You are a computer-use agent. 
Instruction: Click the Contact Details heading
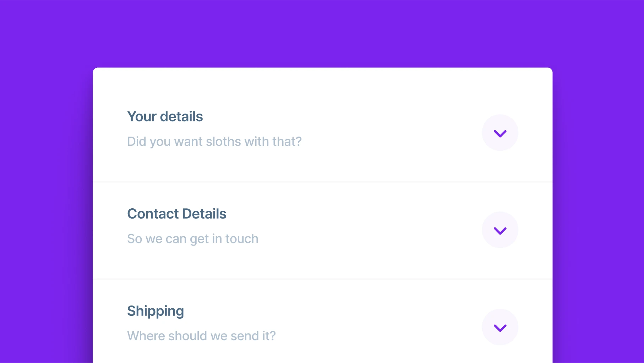click(x=176, y=214)
